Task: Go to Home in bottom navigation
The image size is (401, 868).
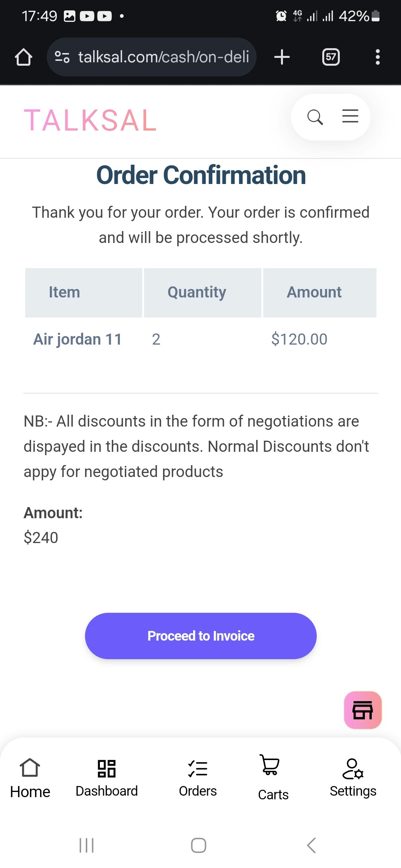Action: pos(30,778)
